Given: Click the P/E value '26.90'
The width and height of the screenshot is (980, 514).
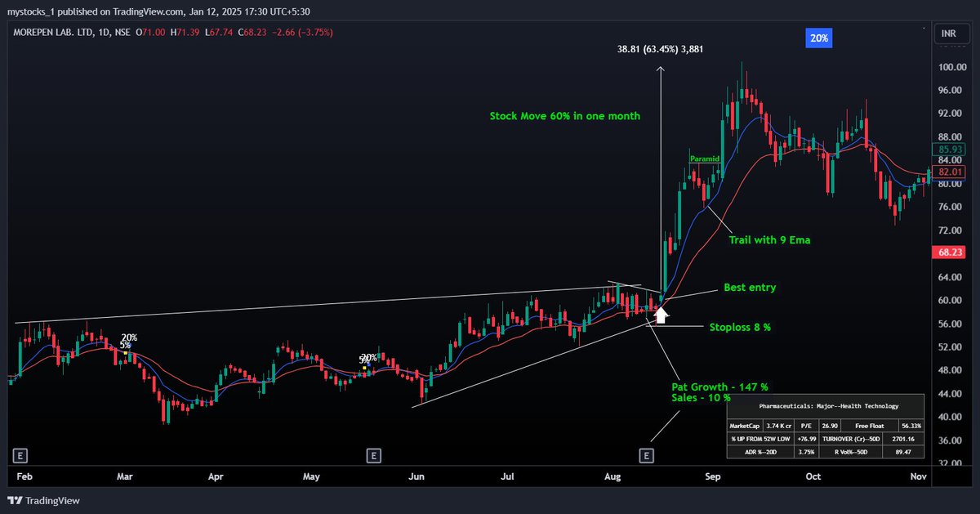Looking at the screenshot, I should (830, 426).
